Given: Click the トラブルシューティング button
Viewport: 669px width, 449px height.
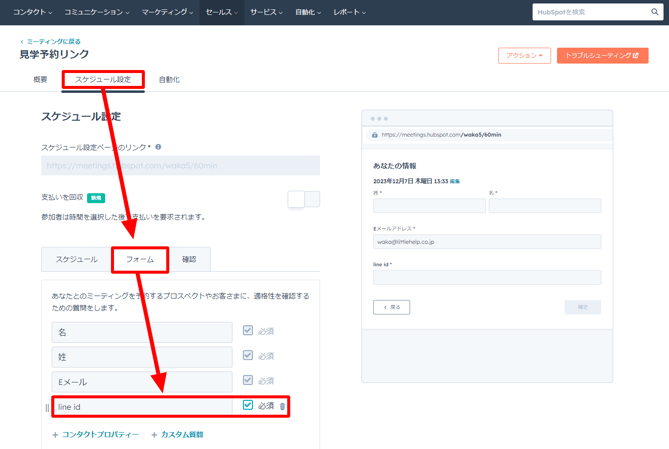Looking at the screenshot, I should point(602,56).
